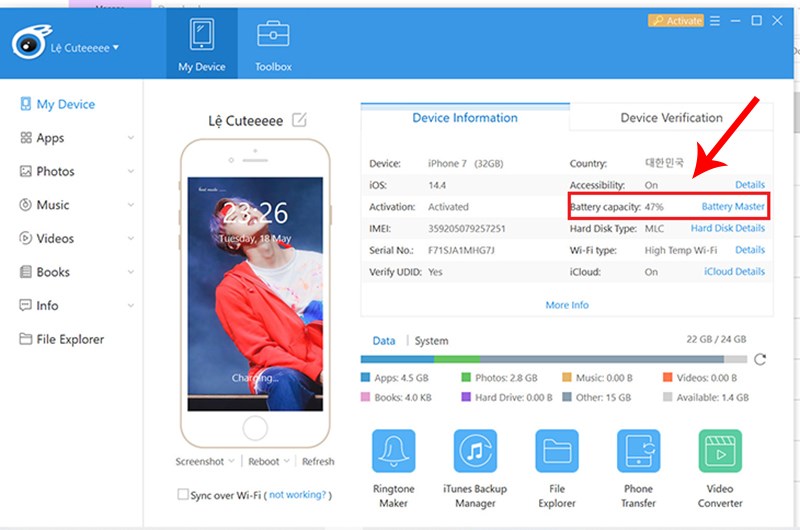This screenshot has width=800, height=530.
Task: Click the IMEI number 359205079257251
Action: 466,229
